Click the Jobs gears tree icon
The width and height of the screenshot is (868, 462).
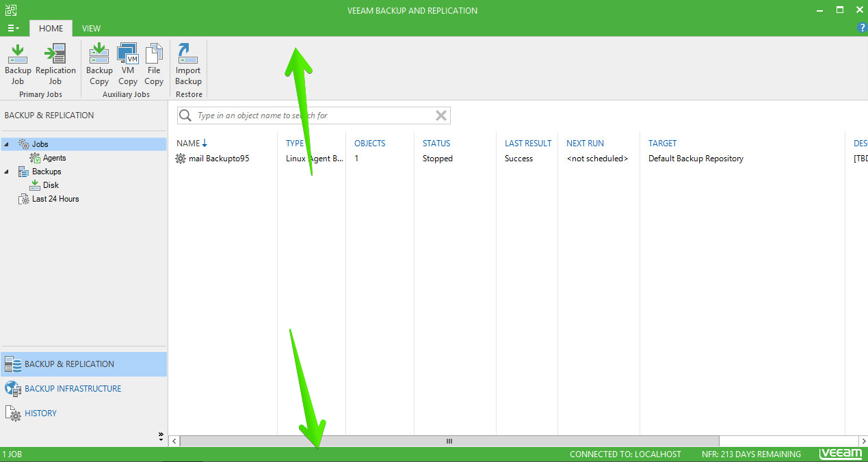coord(24,144)
